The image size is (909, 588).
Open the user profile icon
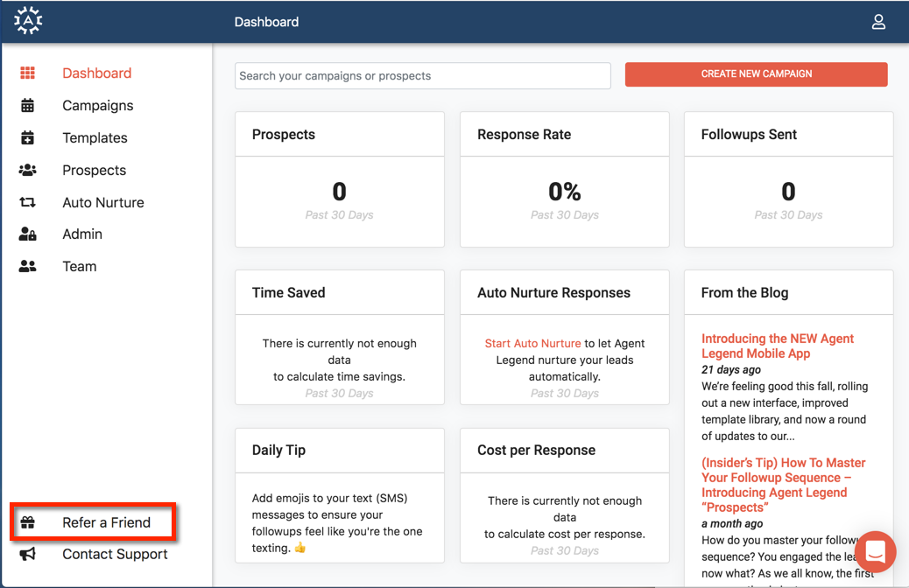[878, 22]
